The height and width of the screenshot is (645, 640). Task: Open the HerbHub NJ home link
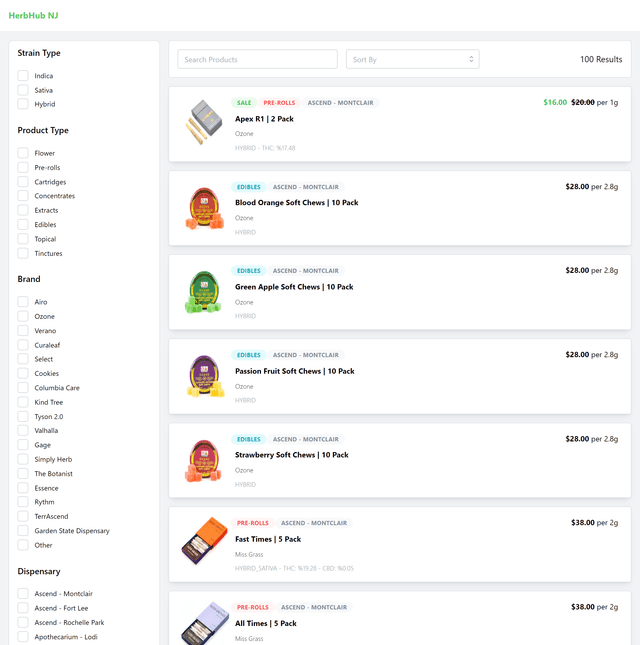point(33,15)
